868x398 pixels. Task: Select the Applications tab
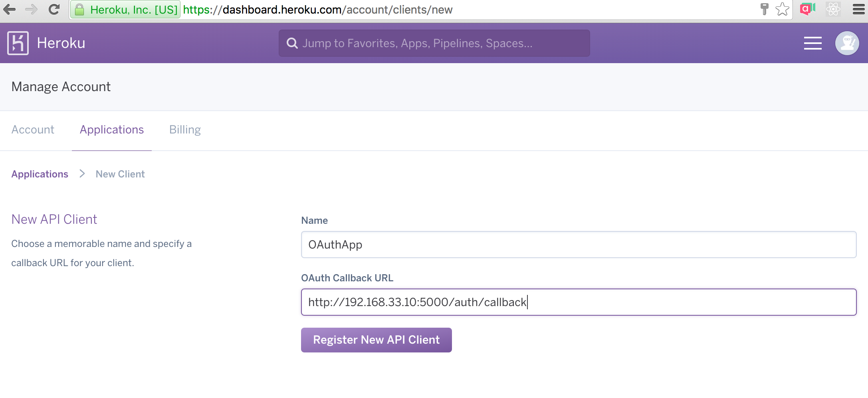pyautogui.click(x=112, y=129)
